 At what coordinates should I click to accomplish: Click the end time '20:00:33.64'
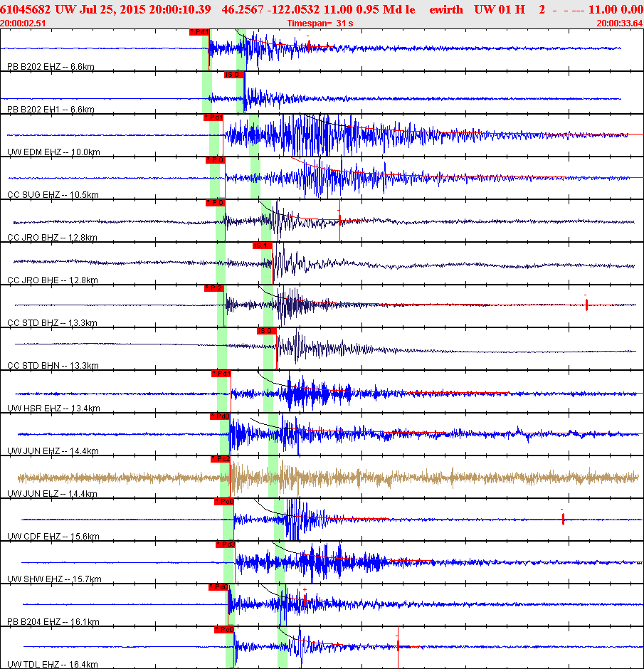(x=620, y=23)
